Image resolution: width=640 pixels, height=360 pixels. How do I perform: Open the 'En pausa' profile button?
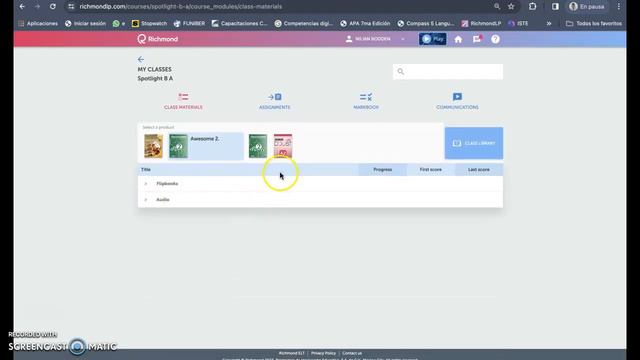tap(587, 7)
